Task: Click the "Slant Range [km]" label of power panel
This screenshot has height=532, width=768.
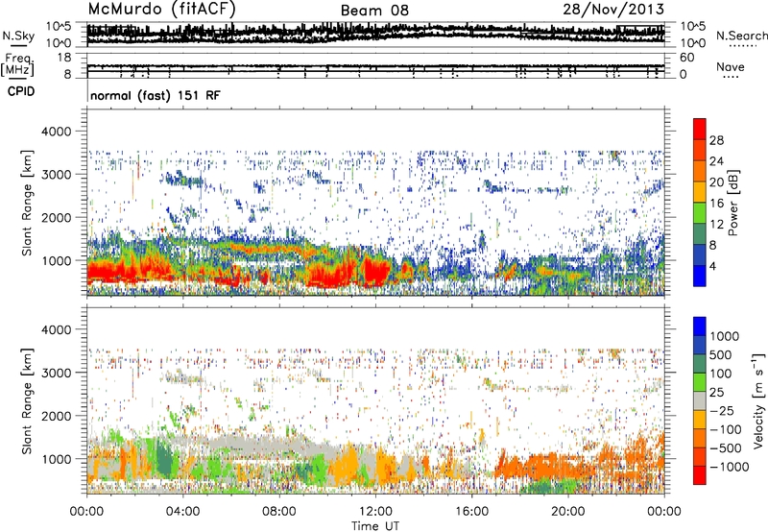Action: coord(27,203)
